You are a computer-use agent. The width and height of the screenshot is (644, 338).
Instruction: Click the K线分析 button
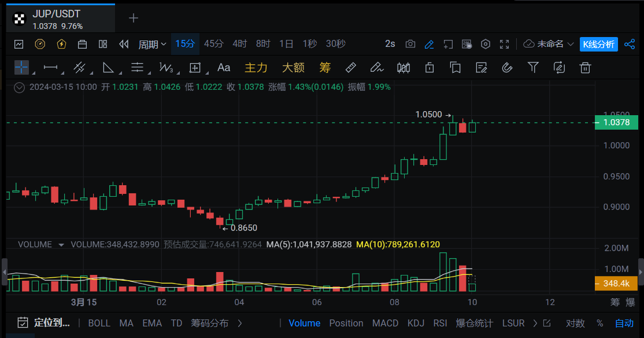pyautogui.click(x=598, y=44)
